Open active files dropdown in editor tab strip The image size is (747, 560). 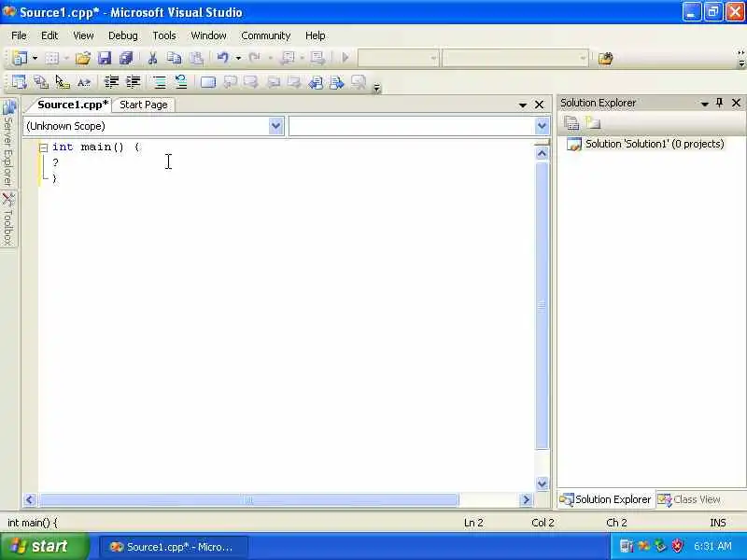coord(523,105)
